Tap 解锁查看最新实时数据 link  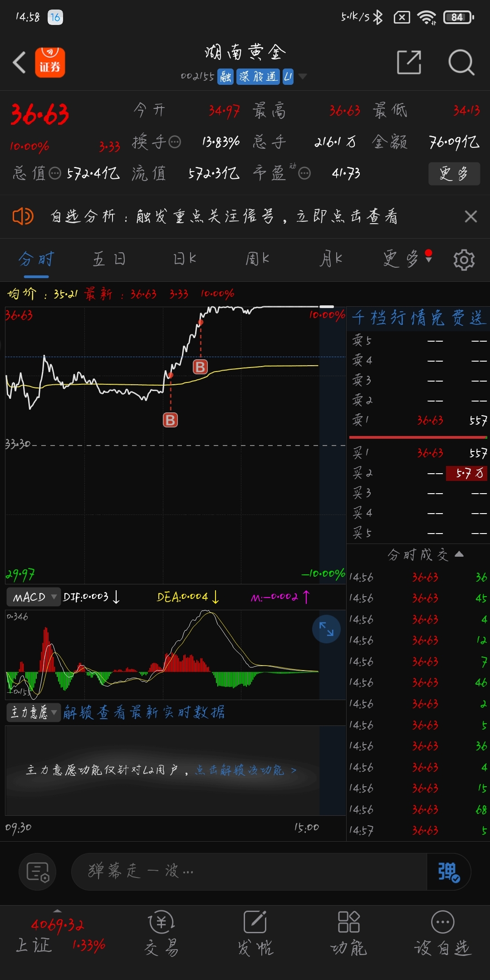[144, 712]
